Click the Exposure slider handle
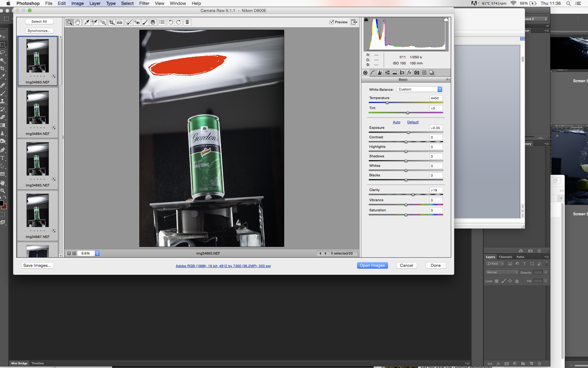 [408, 132]
